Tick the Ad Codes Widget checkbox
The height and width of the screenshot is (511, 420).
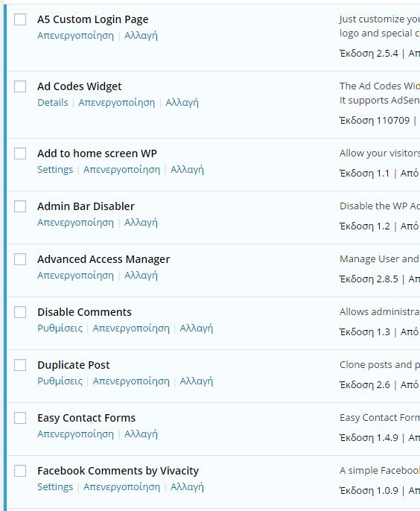pyautogui.click(x=20, y=86)
